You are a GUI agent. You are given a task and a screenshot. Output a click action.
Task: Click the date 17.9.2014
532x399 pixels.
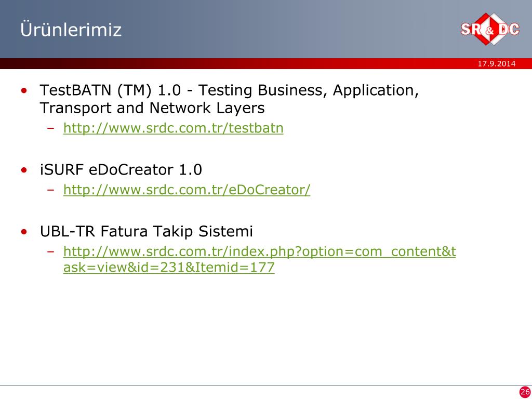click(496, 64)
